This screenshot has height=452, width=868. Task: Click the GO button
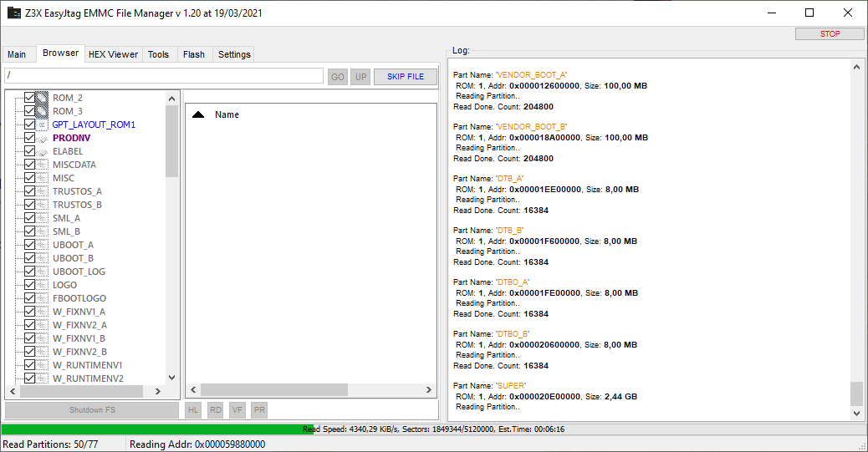click(338, 77)
